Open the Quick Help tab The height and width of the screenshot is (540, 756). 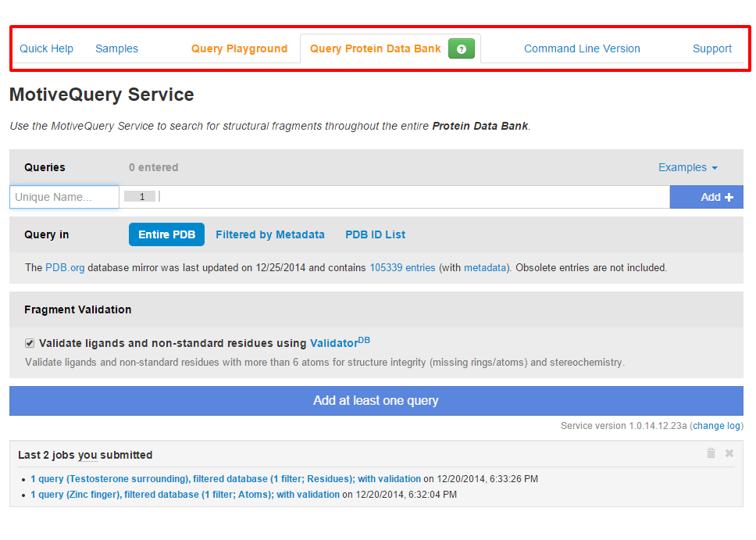coord(46,48)
